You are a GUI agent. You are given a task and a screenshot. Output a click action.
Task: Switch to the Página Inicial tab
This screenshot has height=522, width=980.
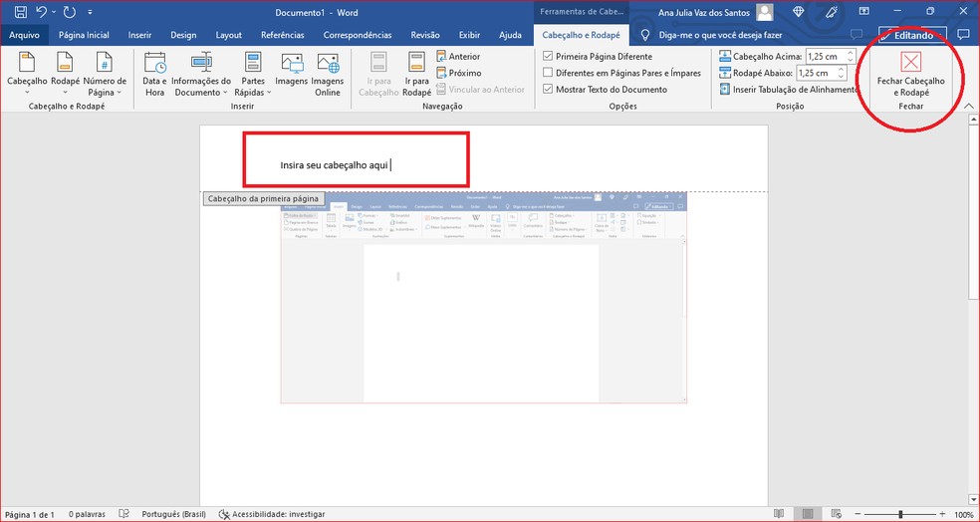point(84,35)
